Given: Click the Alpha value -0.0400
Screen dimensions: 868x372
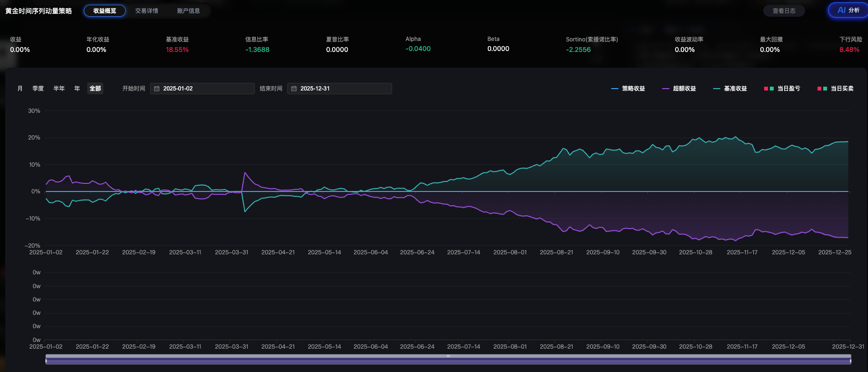Looking at the screenshot, I should tap(418, 49).
